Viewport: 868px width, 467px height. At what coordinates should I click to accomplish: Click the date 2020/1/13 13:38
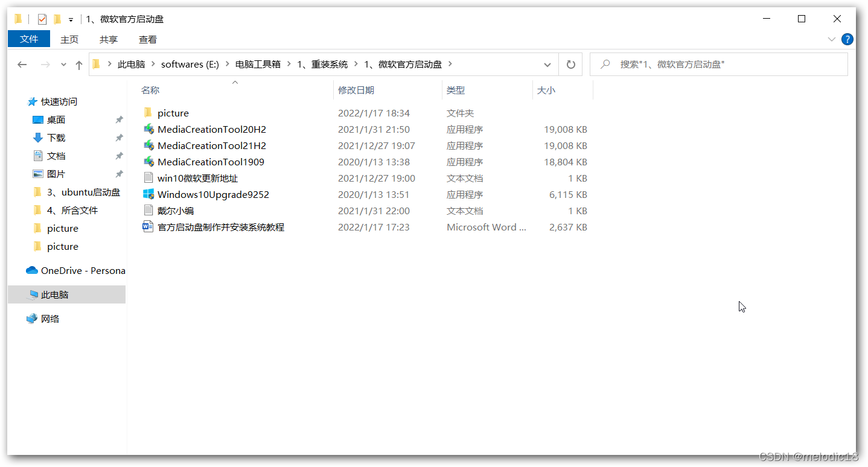click(x=374, y=162)
